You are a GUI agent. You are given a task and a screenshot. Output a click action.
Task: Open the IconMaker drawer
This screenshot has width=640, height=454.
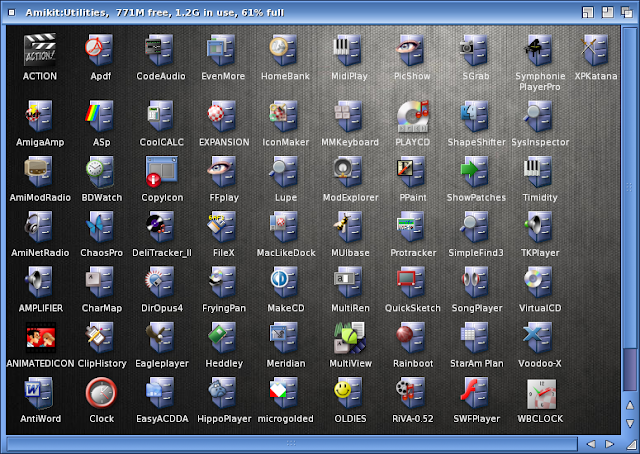285,116
